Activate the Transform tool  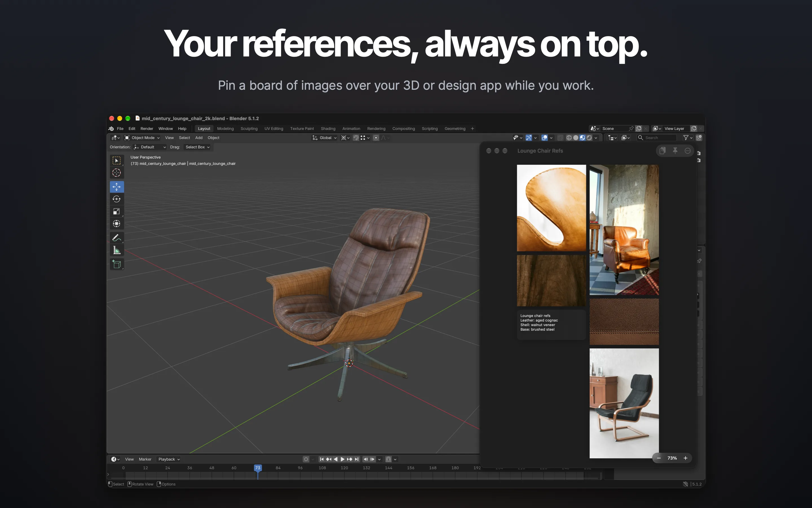tap(116, 224)
